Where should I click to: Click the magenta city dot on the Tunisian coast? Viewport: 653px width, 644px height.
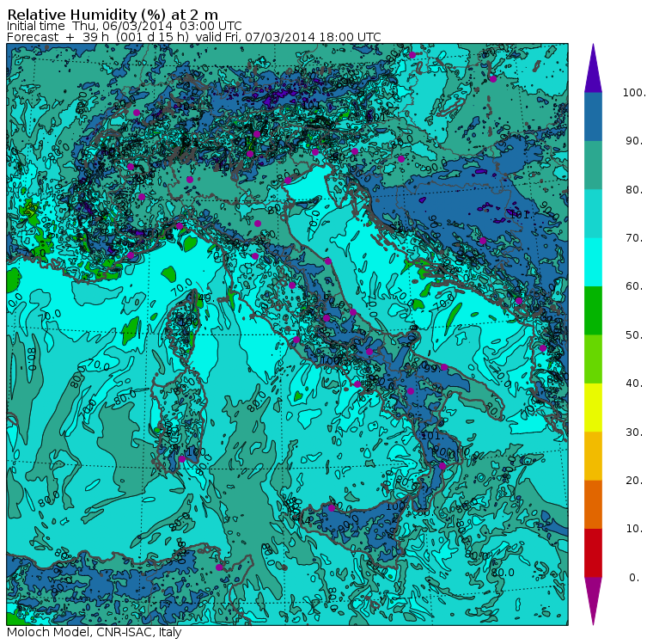pyautogui.click(x=219, y=567)
